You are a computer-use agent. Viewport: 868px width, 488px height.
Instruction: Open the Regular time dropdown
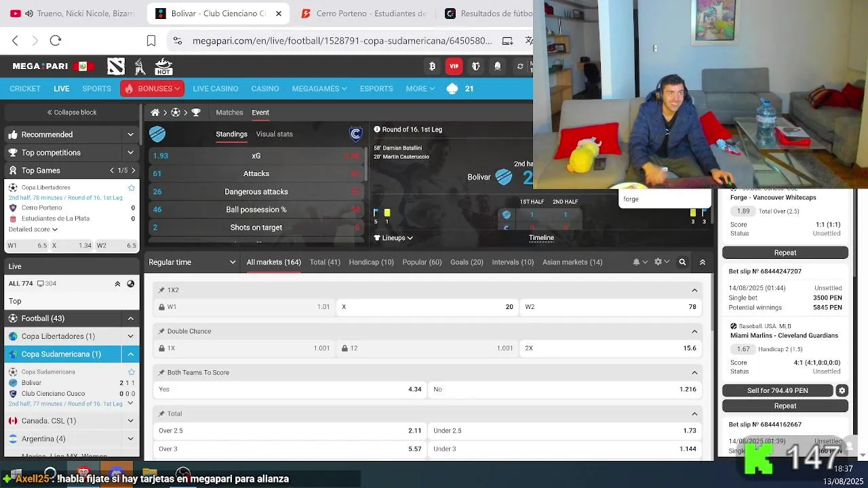[192, 262]
